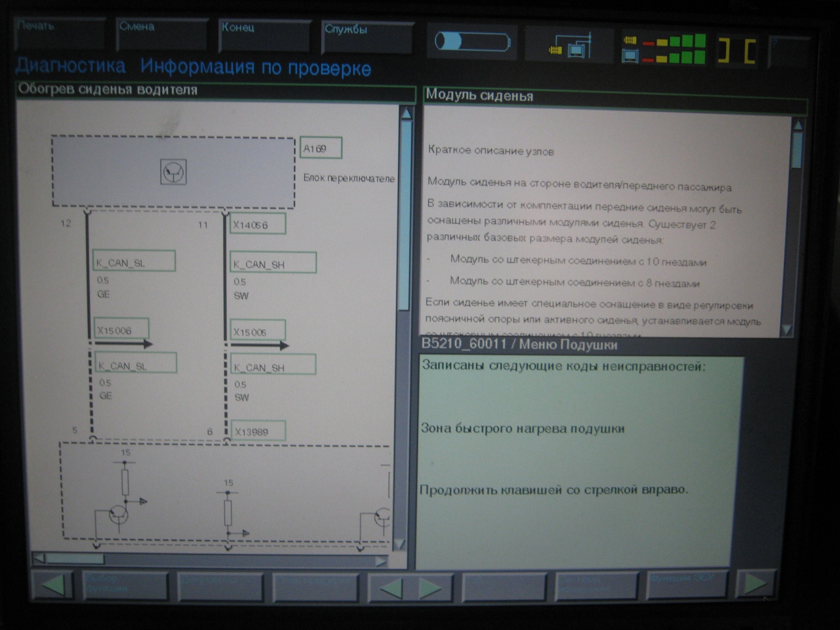
Task: Click connector label X15006
Action: point(121,329)
